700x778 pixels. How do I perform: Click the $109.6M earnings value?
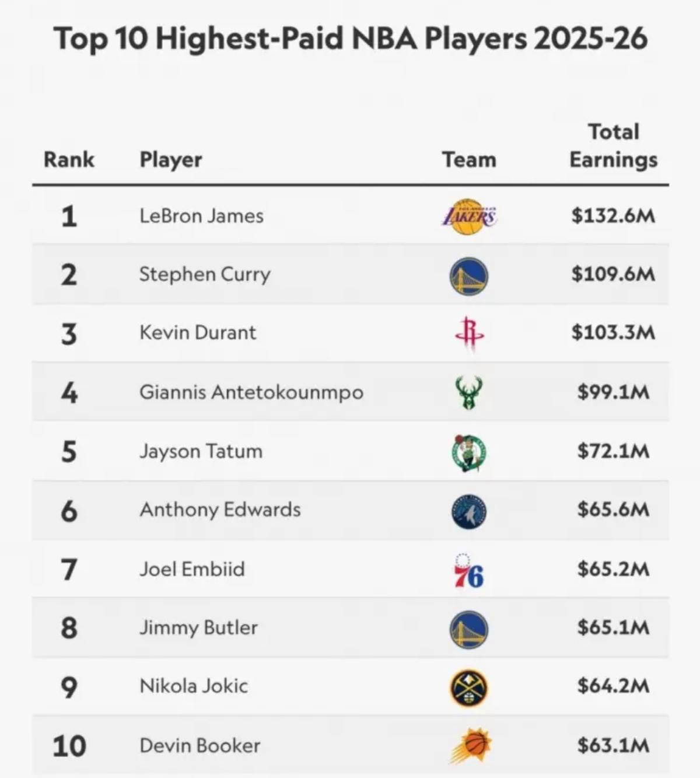[613, 274]
